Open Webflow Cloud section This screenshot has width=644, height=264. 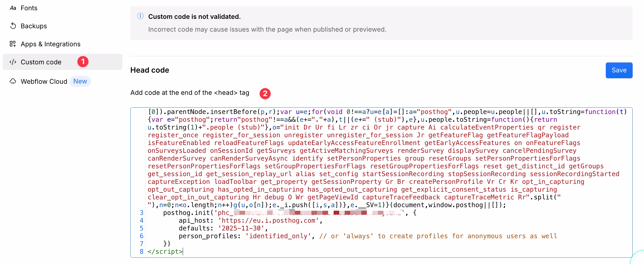[x=44, y=82]
